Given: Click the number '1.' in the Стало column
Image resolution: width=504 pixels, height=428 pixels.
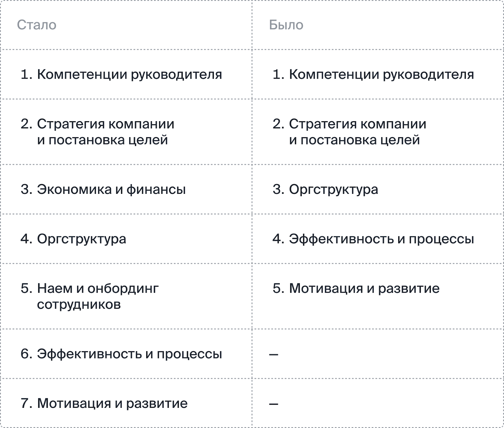Looking at the screenshot, I should pos(27,75).
